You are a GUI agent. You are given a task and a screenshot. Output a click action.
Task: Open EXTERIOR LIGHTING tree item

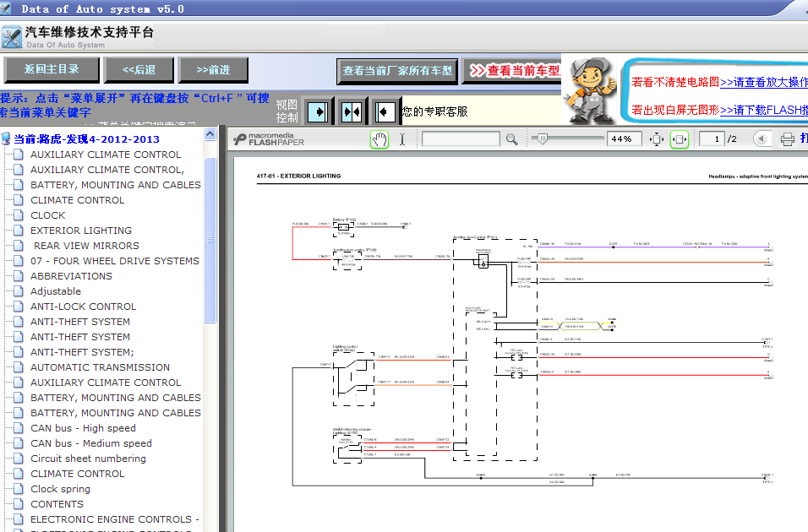tap(81, 231)
